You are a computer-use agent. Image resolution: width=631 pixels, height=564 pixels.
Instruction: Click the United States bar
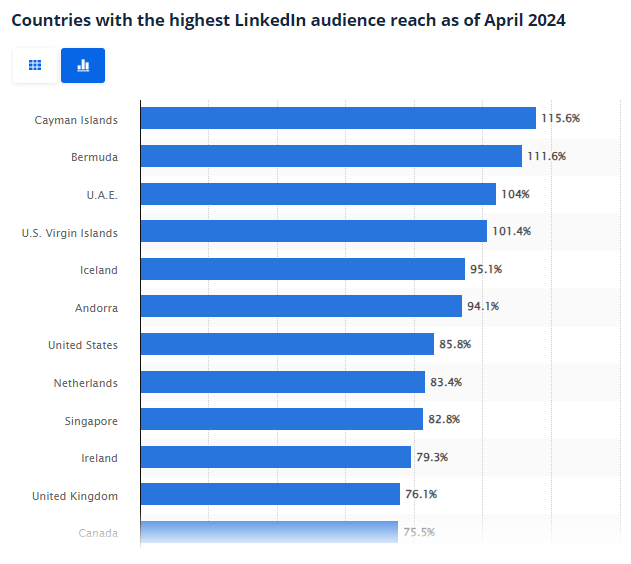(287, 344)
